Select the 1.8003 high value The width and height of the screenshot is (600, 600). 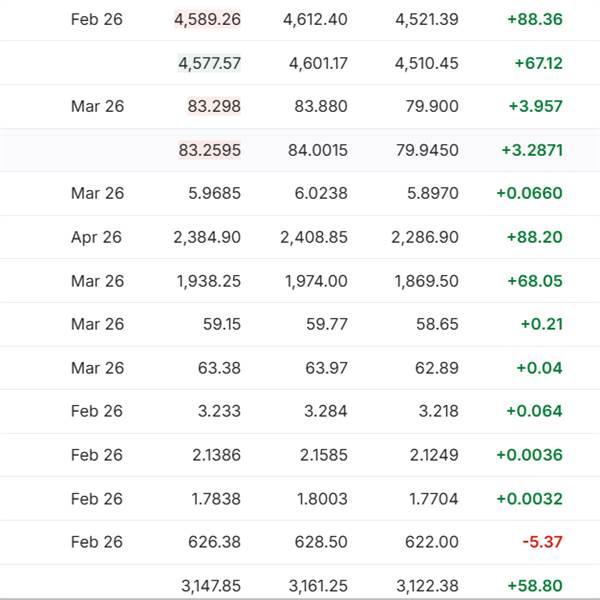coord(321,499)
